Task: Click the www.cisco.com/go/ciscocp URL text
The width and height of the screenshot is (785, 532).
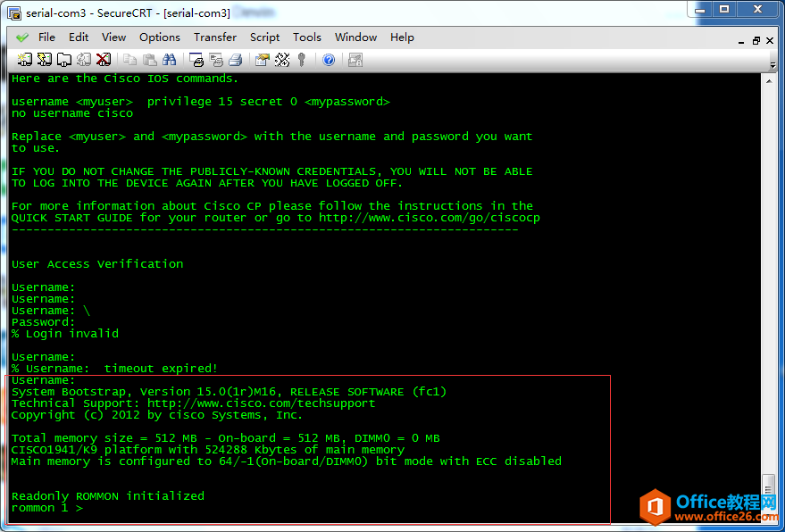Action: click(430, 218)
